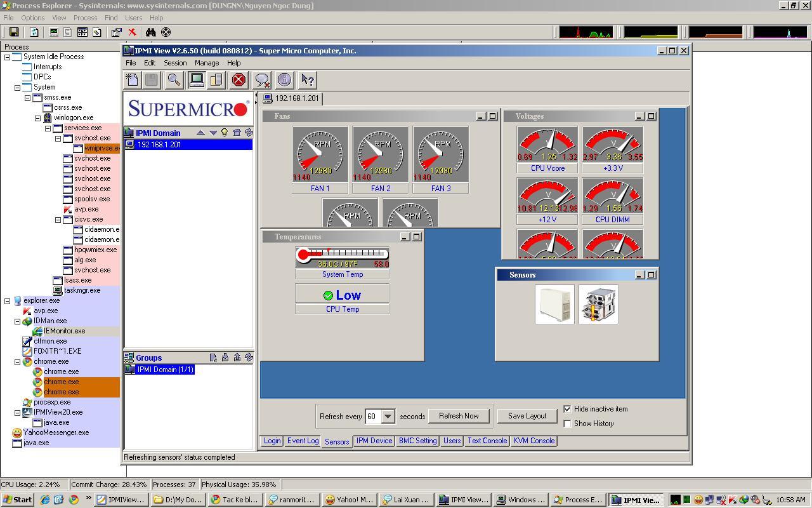
Task: Click the import icon in Groups header
Action: (225, 358)
